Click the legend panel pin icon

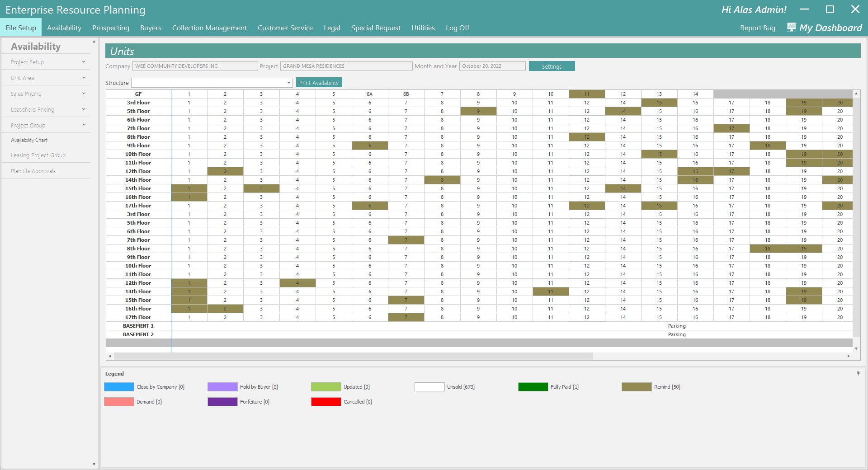point(858,373)
